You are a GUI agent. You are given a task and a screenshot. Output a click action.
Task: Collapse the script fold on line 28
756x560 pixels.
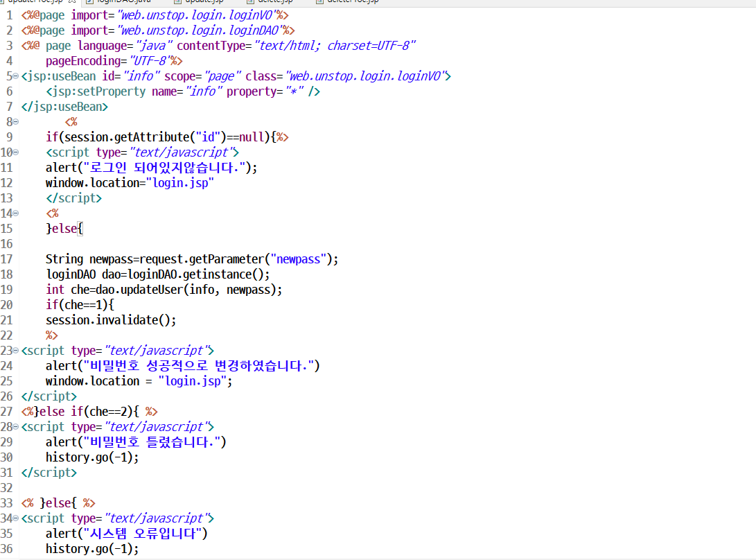[x=15, y=427]
